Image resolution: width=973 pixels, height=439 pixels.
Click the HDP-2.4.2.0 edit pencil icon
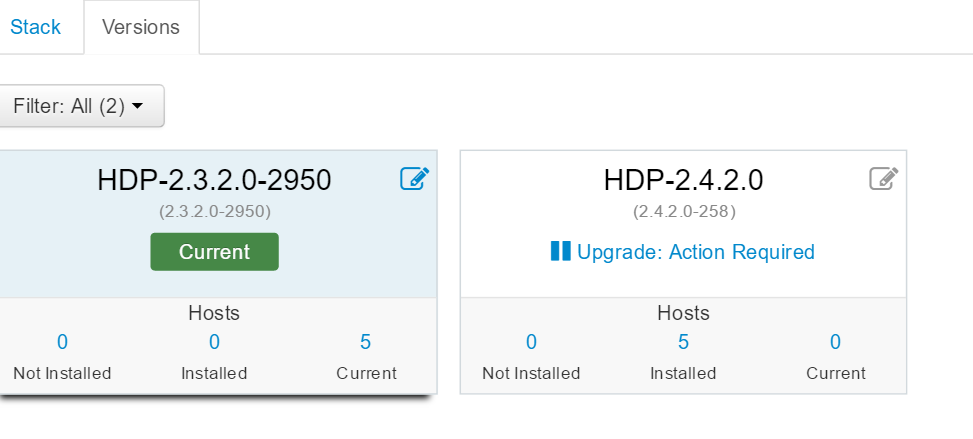click(x=883, y=179)
